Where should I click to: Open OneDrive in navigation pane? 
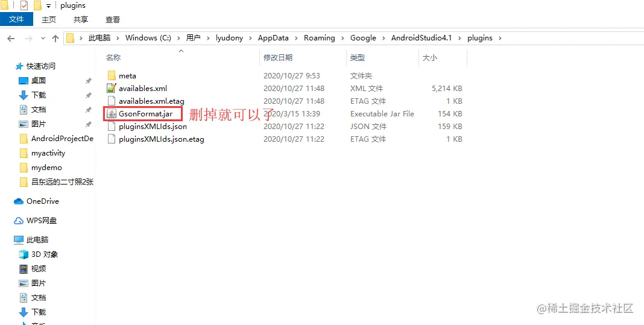point(43,201)
